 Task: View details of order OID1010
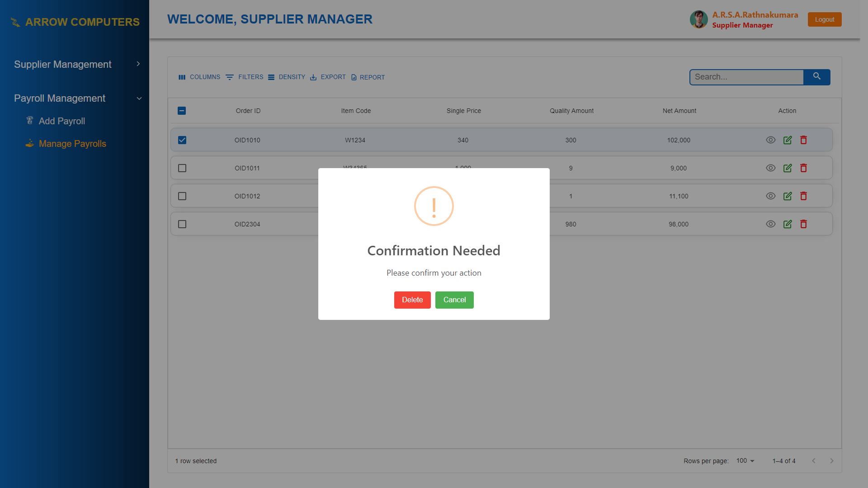771,140
